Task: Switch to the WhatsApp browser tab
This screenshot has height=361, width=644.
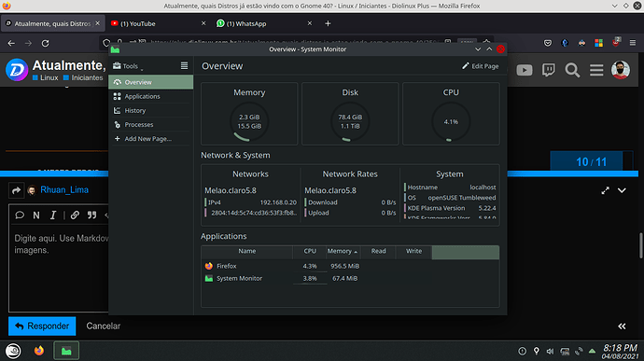Action: (x=263, y=24)
